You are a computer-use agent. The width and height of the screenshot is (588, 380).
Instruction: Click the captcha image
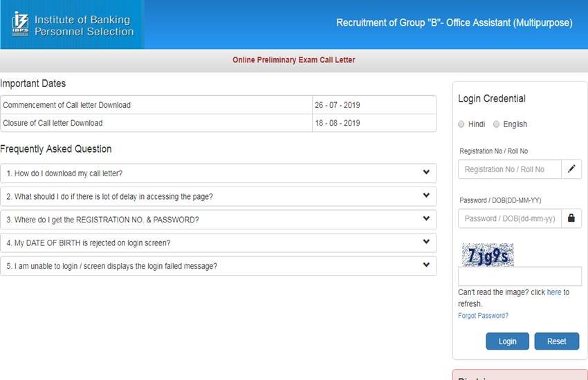click(x=488, y=255)
